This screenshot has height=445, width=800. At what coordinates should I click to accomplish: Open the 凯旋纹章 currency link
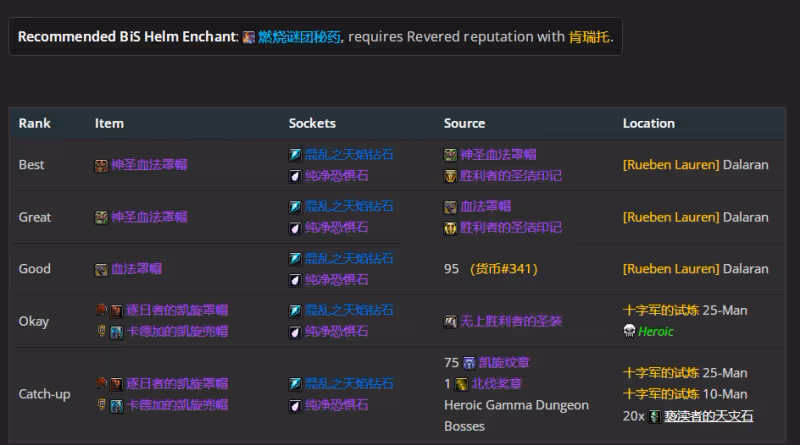(x=504, y=362)
